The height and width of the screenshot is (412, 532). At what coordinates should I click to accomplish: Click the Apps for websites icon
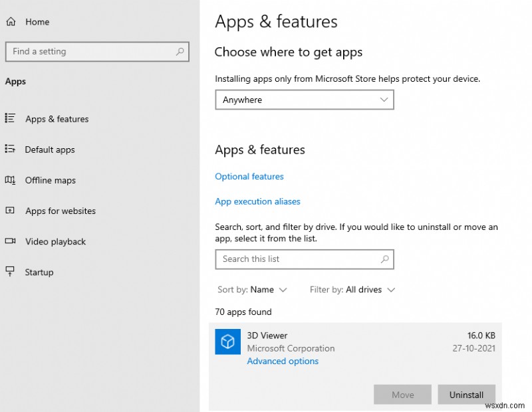point(10,211)
